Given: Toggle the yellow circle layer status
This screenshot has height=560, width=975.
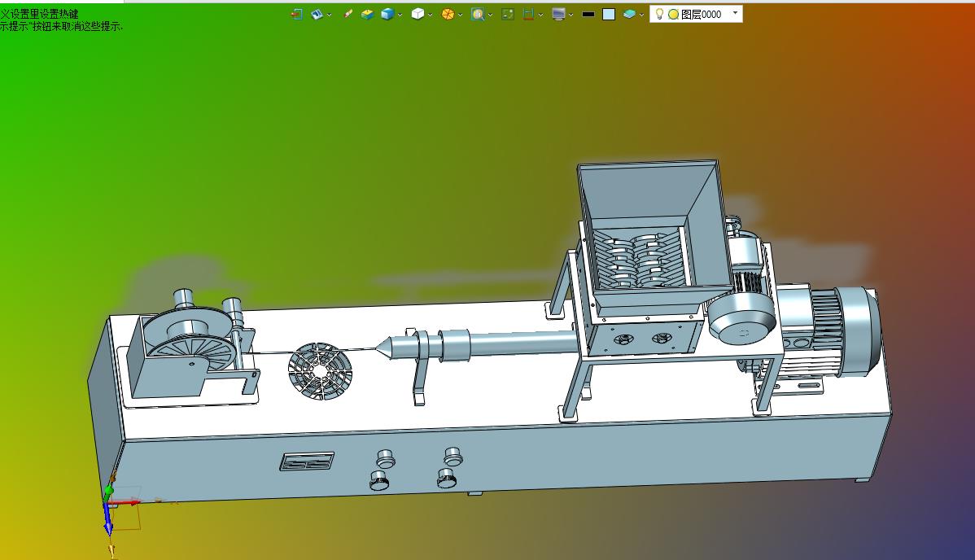Looking at the screenshot, I should point(673,14).
